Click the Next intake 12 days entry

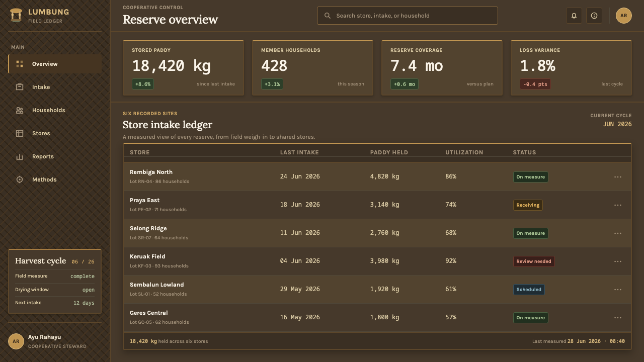[55, 303]
